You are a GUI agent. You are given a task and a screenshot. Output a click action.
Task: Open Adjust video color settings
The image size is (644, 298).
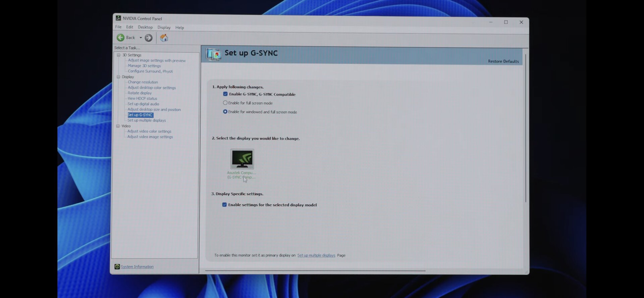149,132
